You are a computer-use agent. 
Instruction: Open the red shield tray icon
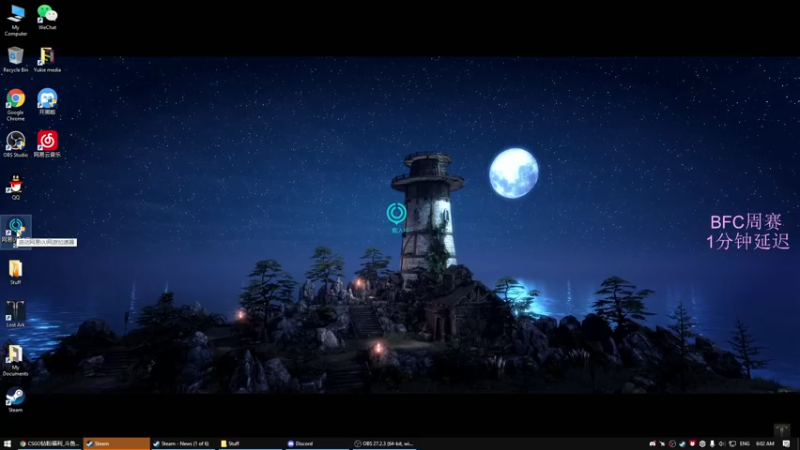click(x=692, y=444)
